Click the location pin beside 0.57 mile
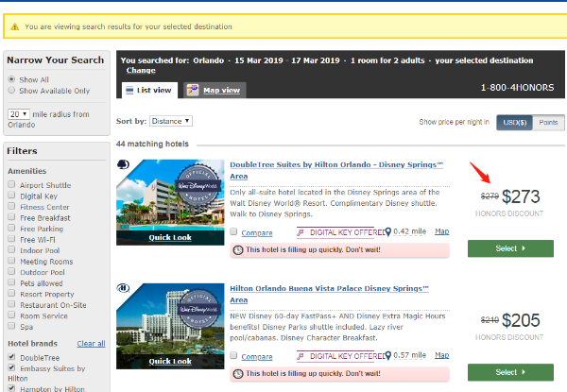 tap(388, 355)
